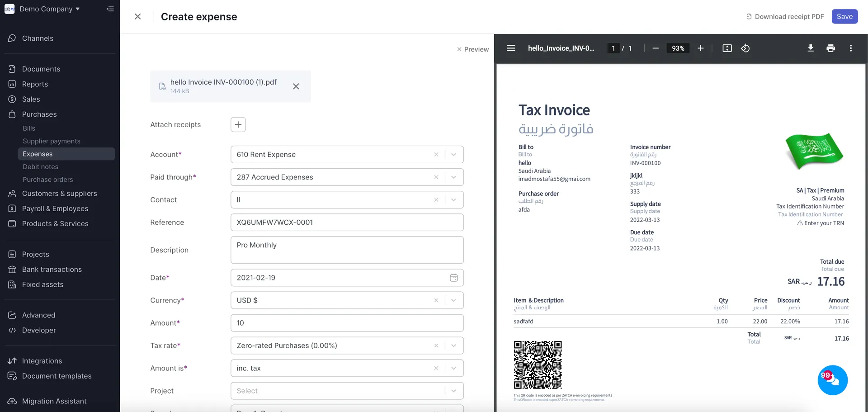Open the PDF viewer more-options menu
Image resolution: width=868 pixels, height=412 pixels.
851,48
